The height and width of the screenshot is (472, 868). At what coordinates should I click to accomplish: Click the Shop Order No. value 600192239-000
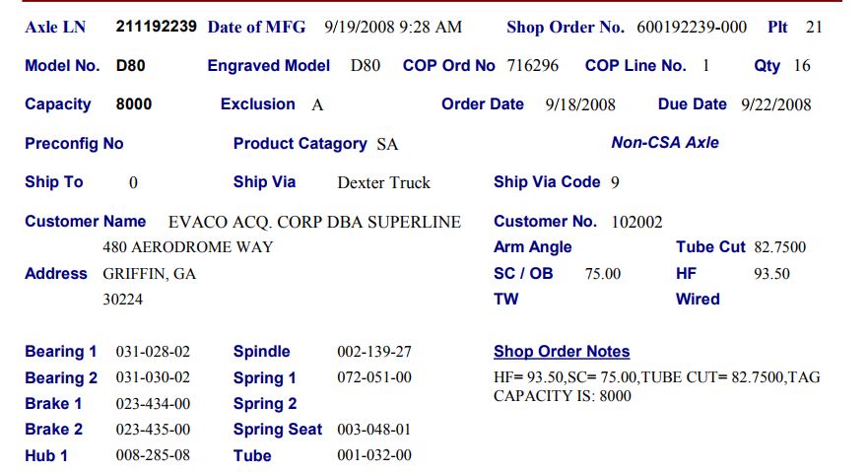click(692, 28)
